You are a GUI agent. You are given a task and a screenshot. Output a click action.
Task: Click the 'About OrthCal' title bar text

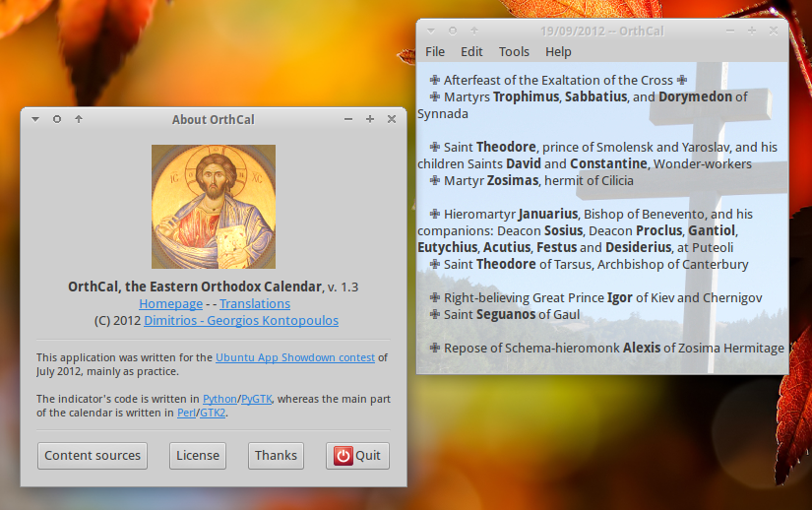tap(214, 119)
